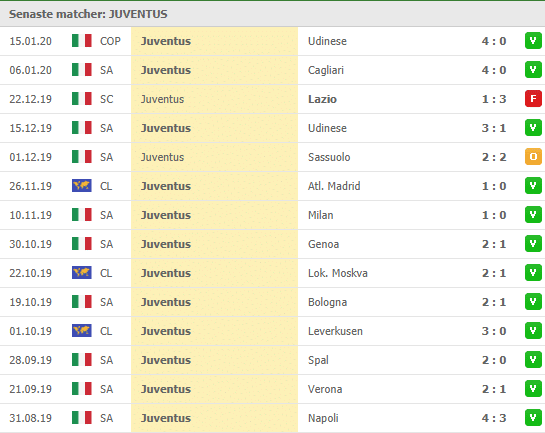Click the 'Senaste matcher: JUVENTUS' header
545x433 pixels.
[88, 14]
